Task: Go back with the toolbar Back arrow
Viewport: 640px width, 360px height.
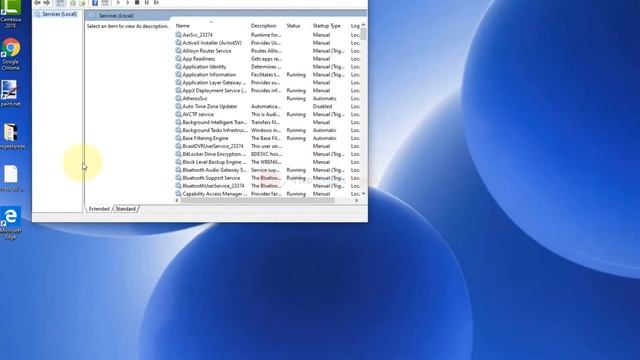Action: click(x=37, y=2)
